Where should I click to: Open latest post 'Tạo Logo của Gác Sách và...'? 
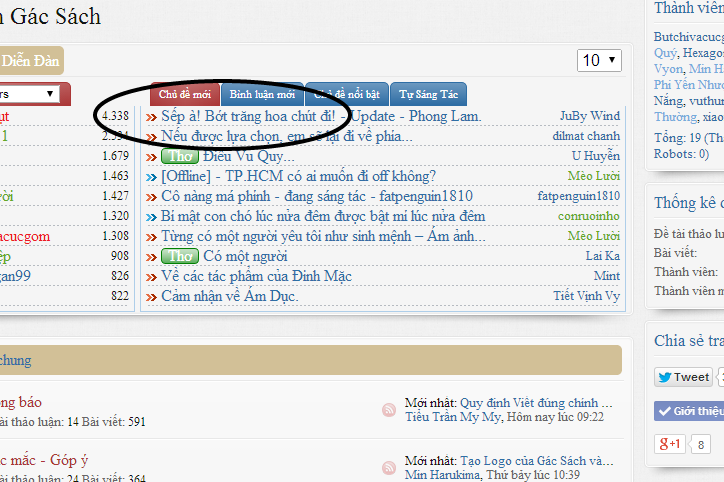(x=537, y=461)
